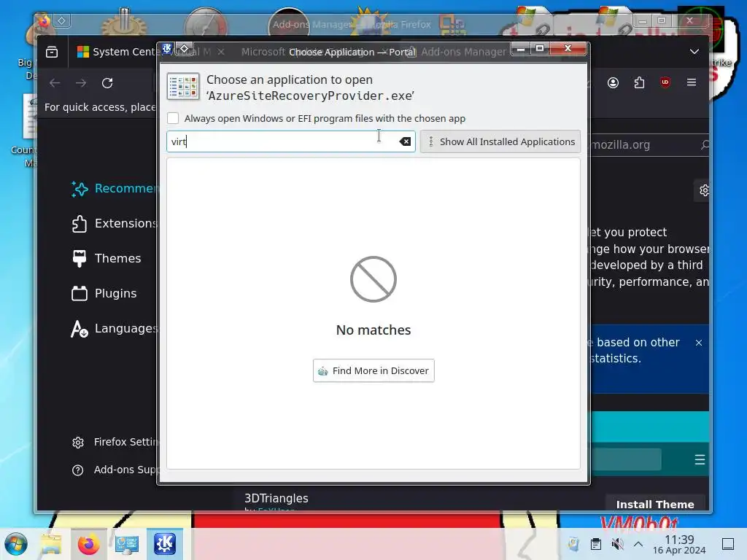Minimize the Choose Application Portal dialog
Image resolution: width=747 pixels, height=560 pixels.
click(521, 49)
